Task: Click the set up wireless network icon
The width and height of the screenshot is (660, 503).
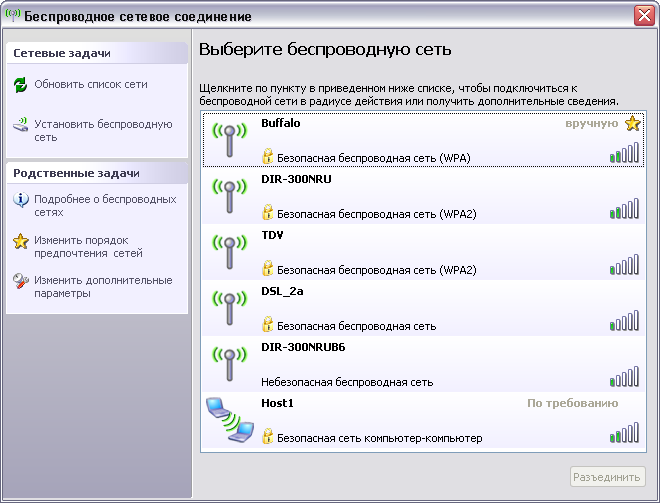Action: [20, 125]
